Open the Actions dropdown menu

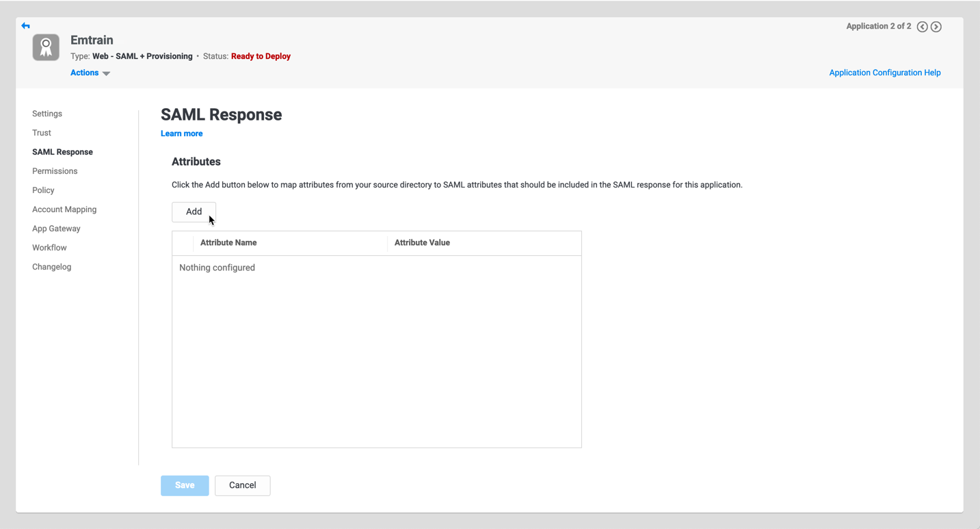90,73
